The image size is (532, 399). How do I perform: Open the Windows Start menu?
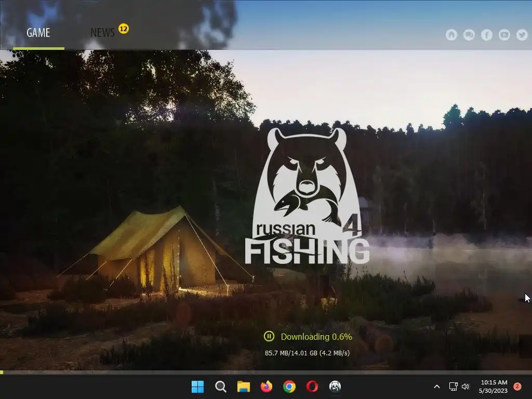197,387
